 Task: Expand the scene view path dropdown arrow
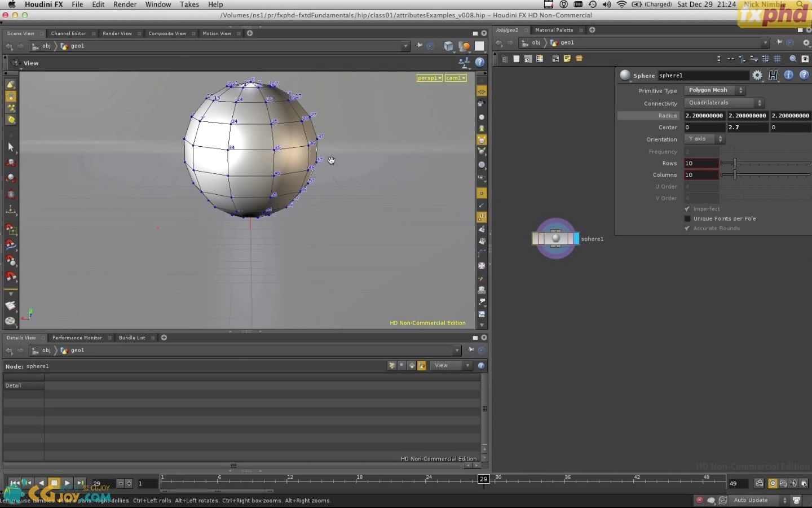tap(405, 46)
